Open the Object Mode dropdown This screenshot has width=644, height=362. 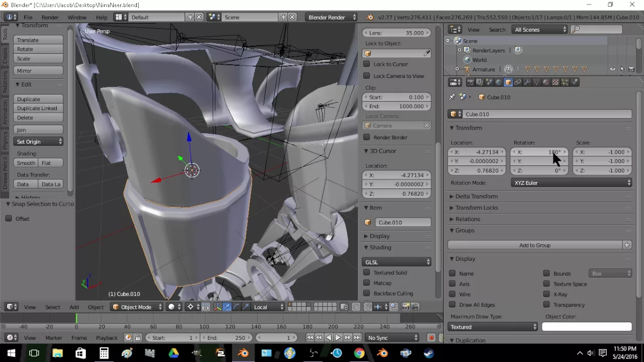pyautogui.click(x=137, y=307)
